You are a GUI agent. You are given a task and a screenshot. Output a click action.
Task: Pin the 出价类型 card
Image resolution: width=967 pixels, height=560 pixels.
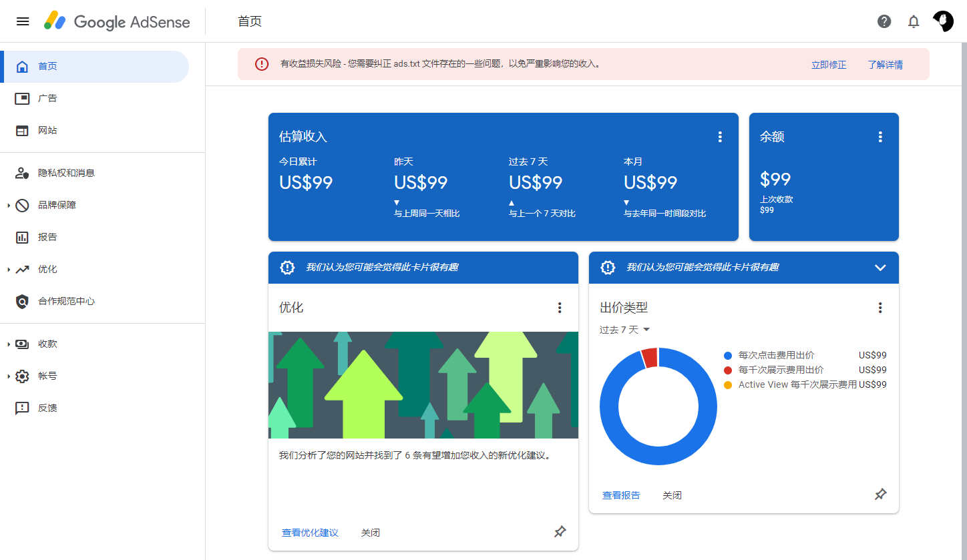(880, 494)
